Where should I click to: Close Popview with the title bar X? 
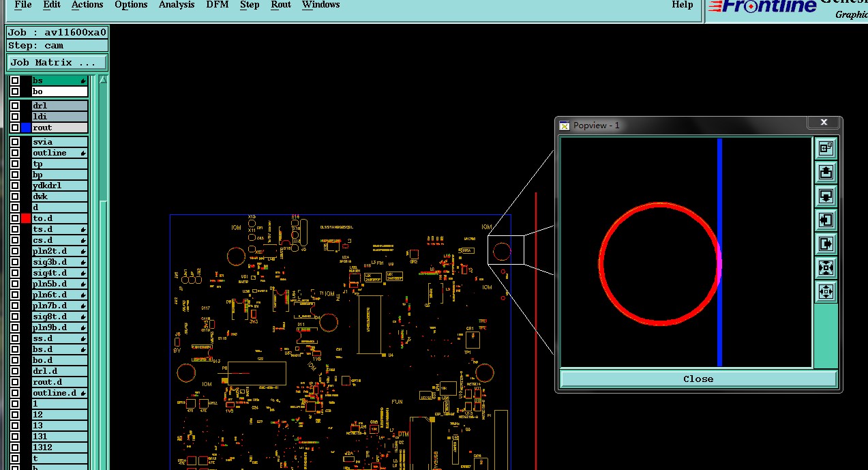click(x=824, y=123)
